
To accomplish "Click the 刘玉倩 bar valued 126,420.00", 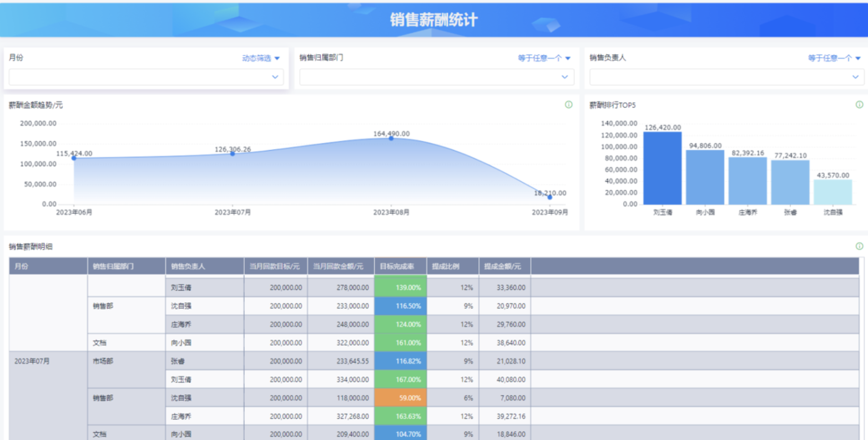I will click(663, 168).
